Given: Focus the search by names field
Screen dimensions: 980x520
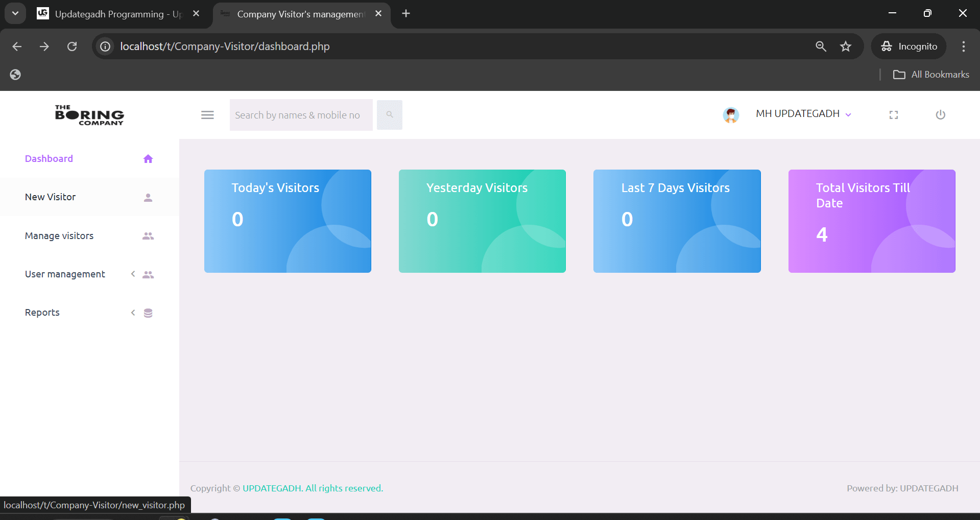Looking at the screenshot, I should (x=301, y=115).
